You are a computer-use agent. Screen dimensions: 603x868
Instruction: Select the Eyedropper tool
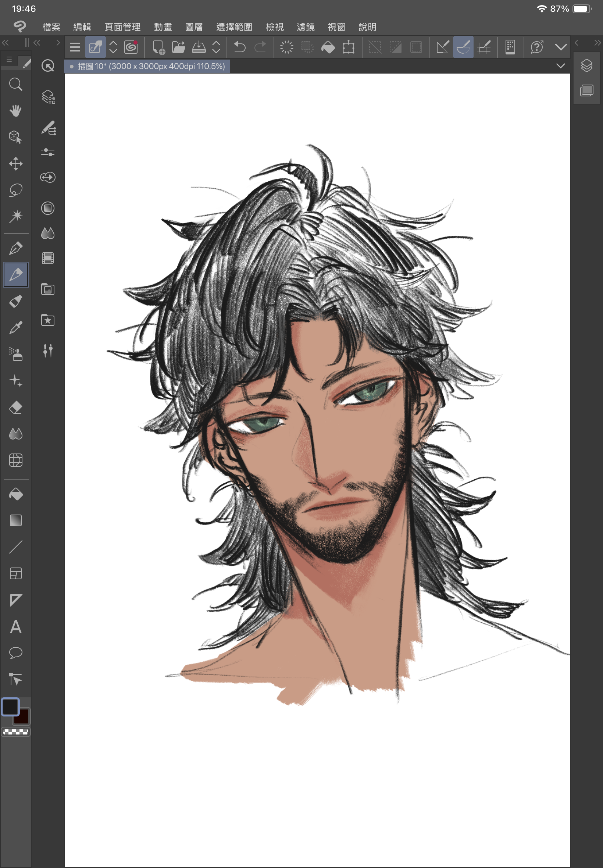(15, 328)
